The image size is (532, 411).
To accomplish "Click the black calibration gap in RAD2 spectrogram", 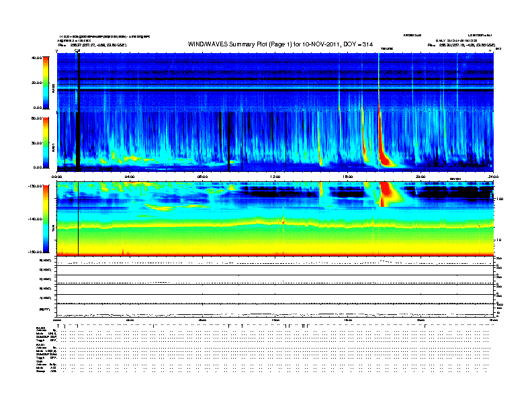I will (79, 83).
